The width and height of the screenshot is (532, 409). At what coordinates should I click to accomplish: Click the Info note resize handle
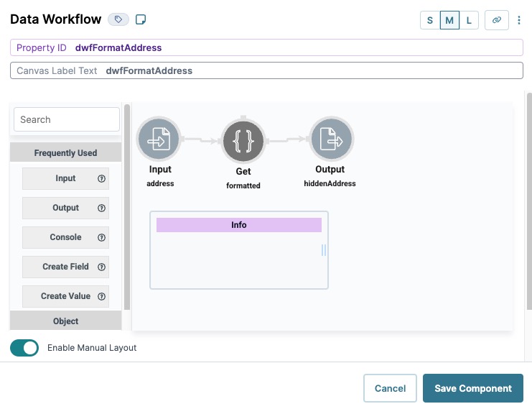point(324,250)
